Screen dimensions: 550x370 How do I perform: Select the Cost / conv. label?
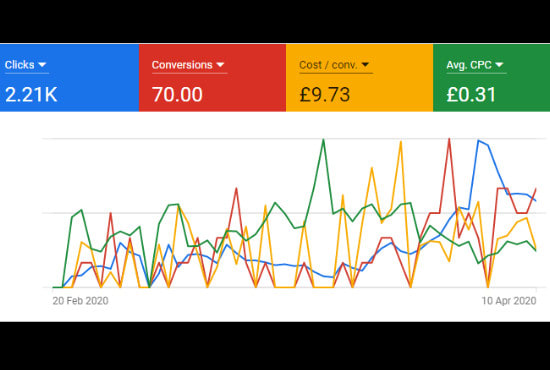pyautogui.click(x=328, y=65)
